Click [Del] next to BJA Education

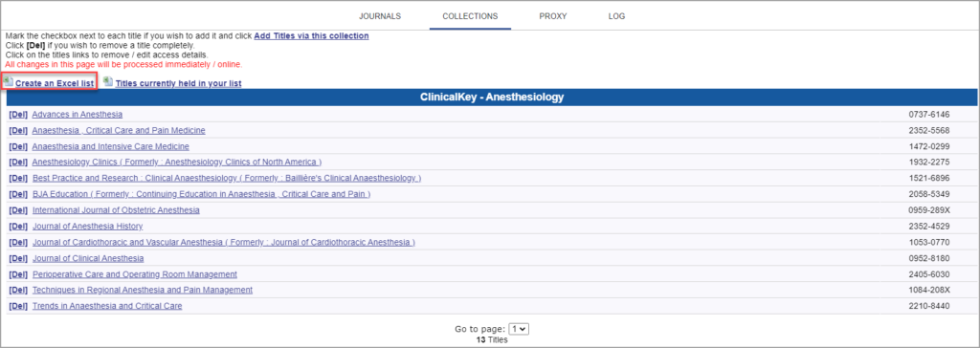click(x=19, y=194)
